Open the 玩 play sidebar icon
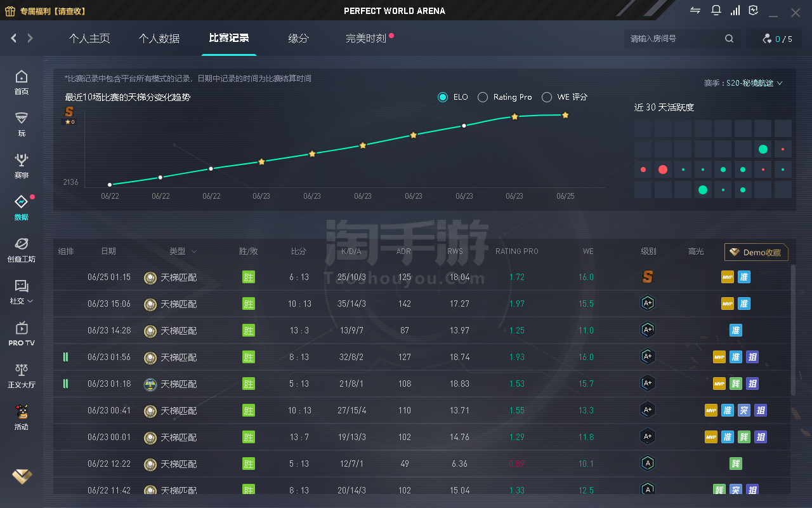This screenshot has height=508, width=812. [22, 118]
